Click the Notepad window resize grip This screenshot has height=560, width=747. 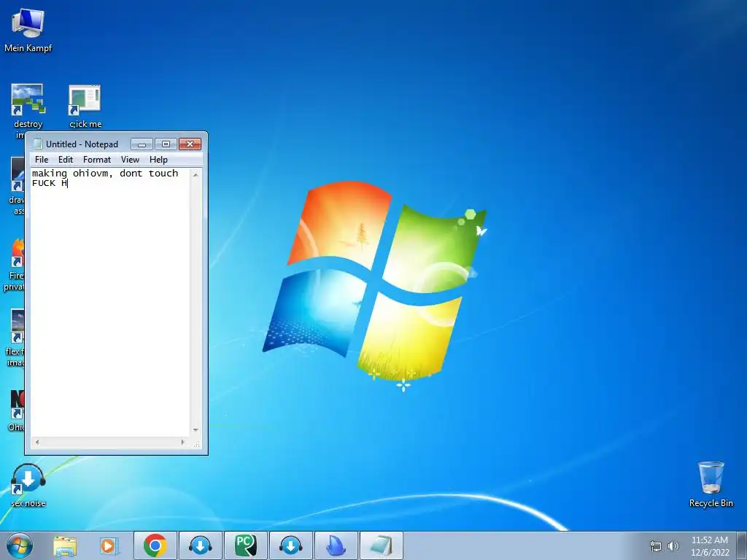[x=196, y=443]
